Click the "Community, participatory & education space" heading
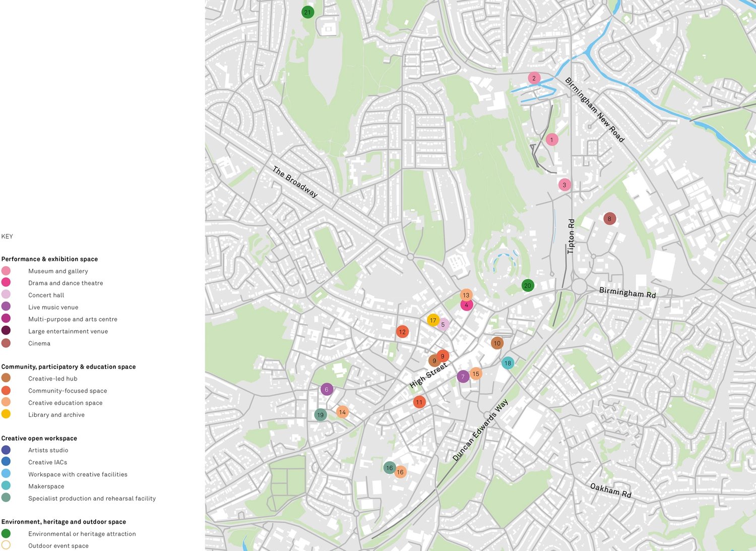Screen dimensions: 756x551 (69, 367)
